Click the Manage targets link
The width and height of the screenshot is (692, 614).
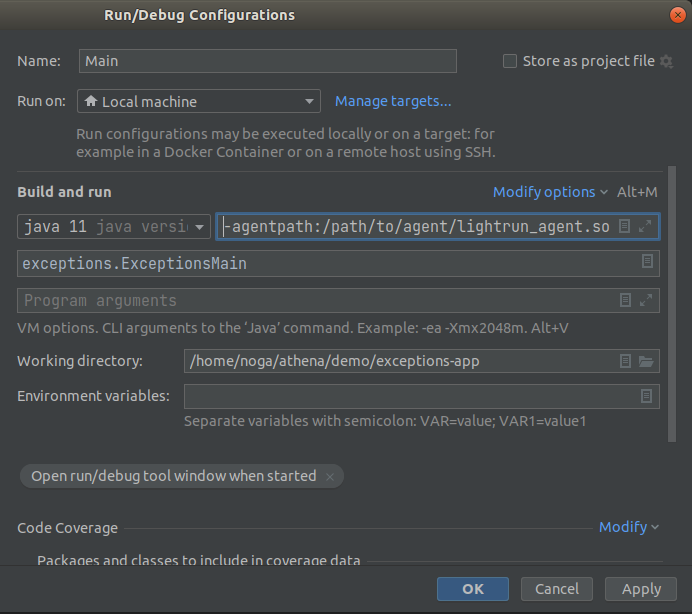[x=393, y=101]
